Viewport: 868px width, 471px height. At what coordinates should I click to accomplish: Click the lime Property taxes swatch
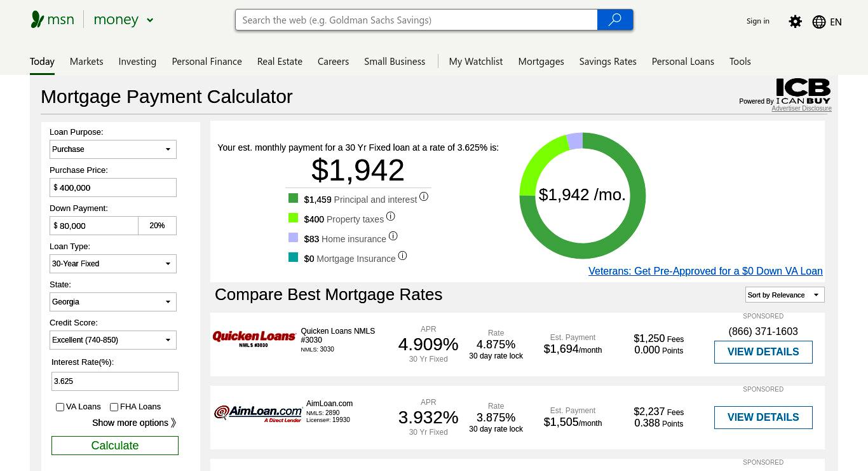click(293, 218)
